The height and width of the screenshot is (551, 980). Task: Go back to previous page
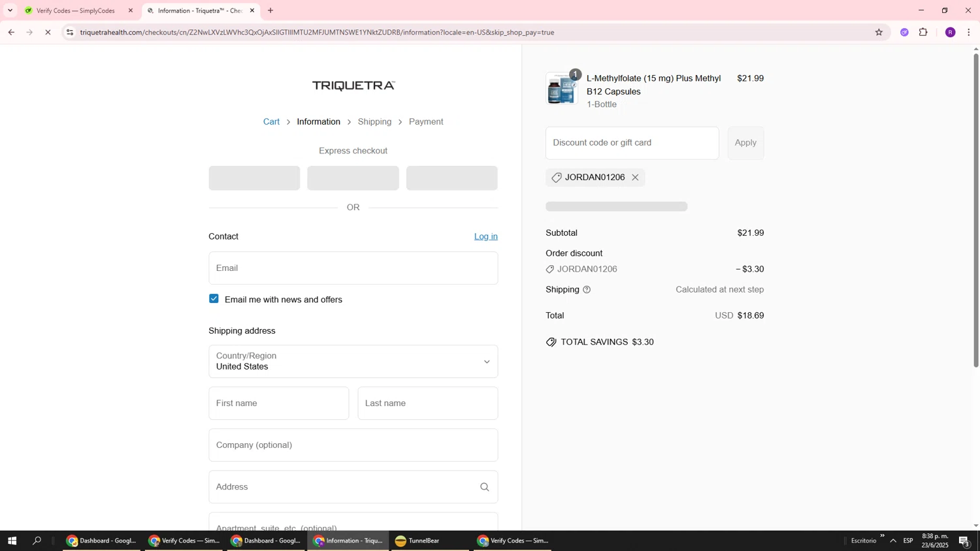pos(11,32)
